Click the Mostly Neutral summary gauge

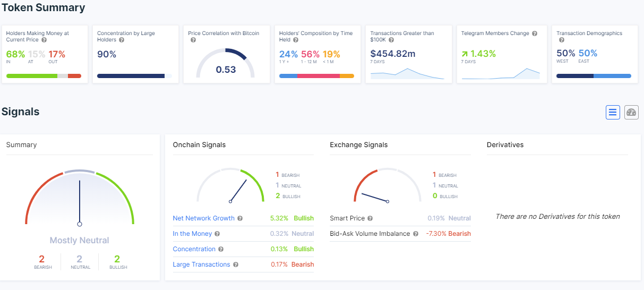[x=80, y=197]
